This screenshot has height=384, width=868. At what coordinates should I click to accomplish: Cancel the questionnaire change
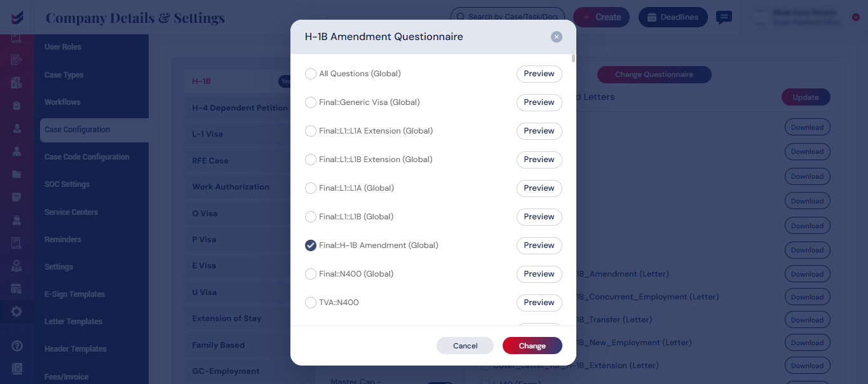coord(465,346)
